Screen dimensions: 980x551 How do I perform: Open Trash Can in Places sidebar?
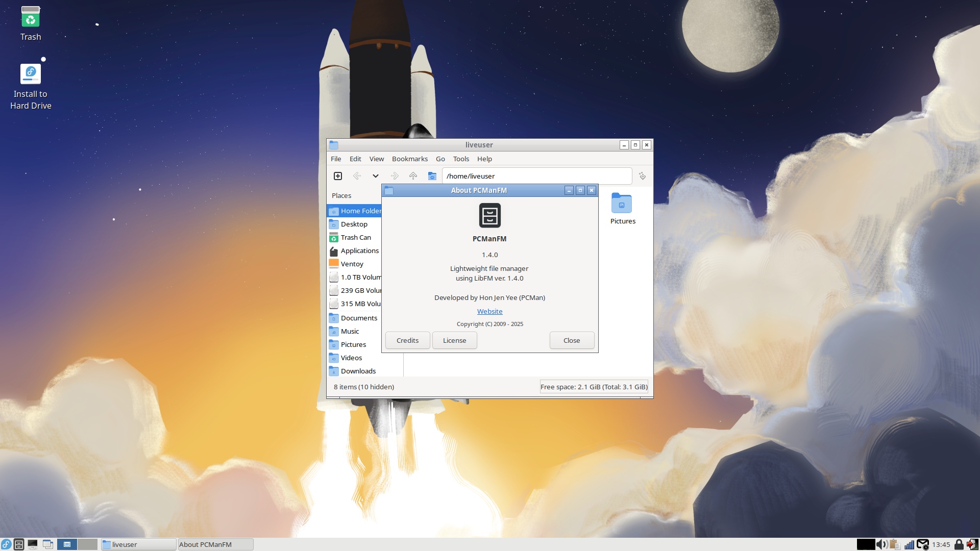coord(355,237)
